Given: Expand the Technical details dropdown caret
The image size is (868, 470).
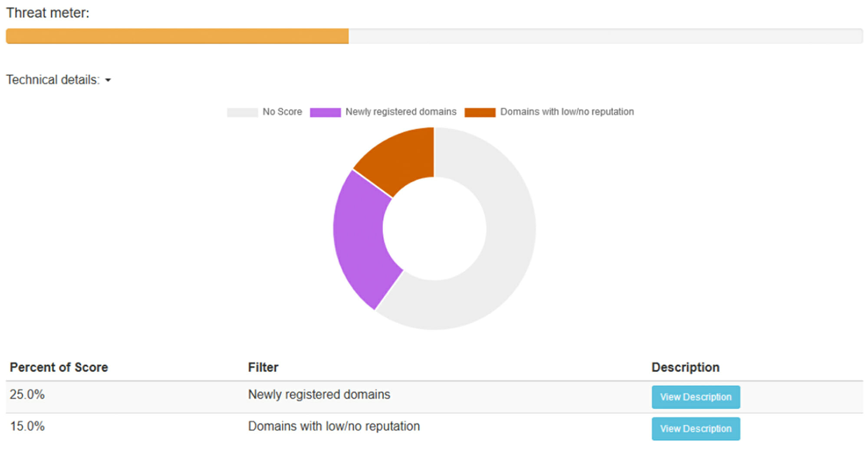Looking at the screenshot, I should click(x=108, y=80).
